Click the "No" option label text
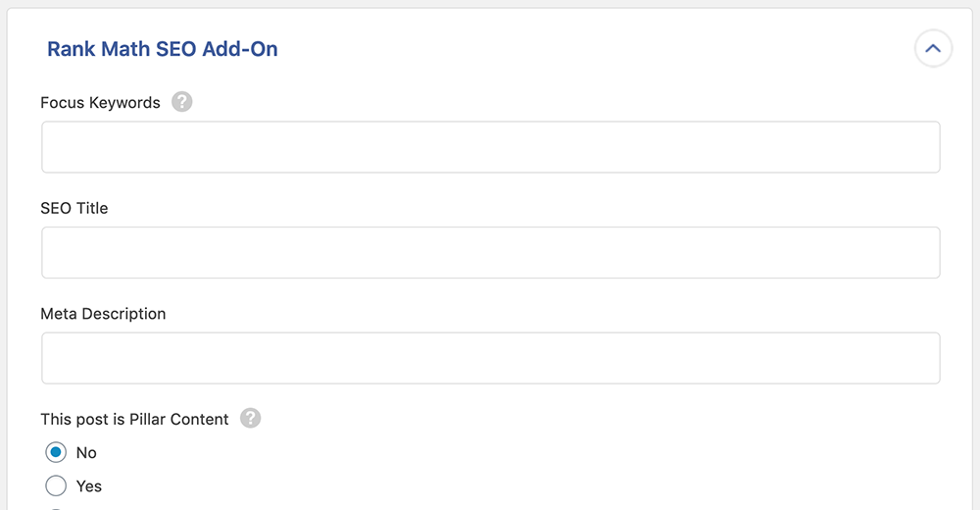This screenshot has width=980, height=510. coord(86,453)
